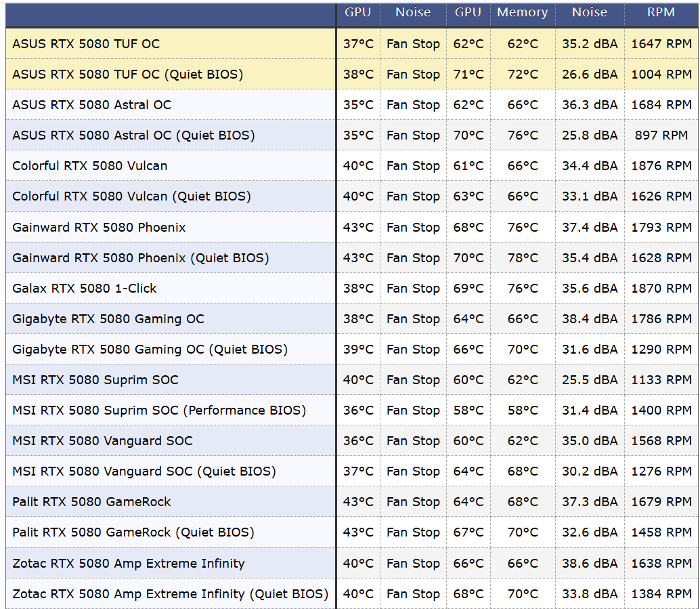Click Colorful RTX 5080 Vulcan (Quiet BIOS) name
The image size is (700, 609).
132,196
